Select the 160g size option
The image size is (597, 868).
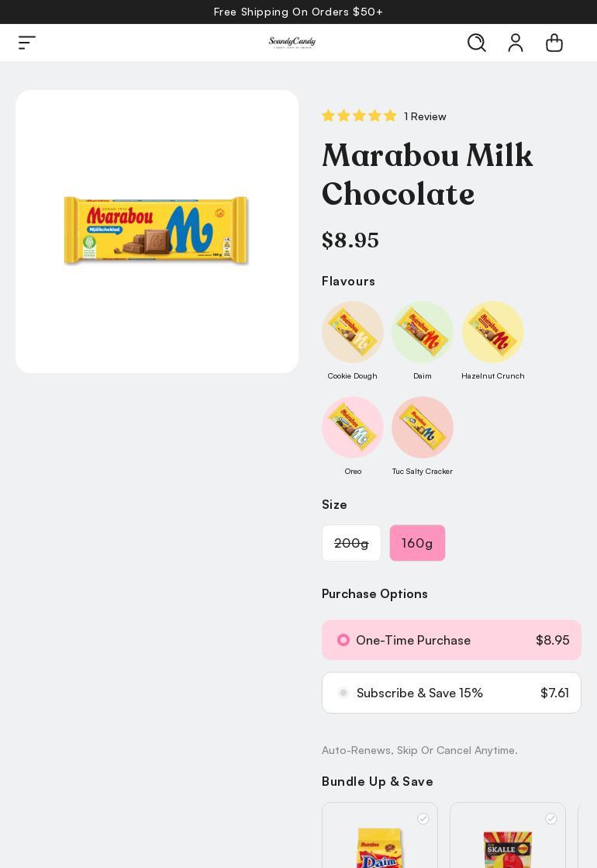click(417, 543)
